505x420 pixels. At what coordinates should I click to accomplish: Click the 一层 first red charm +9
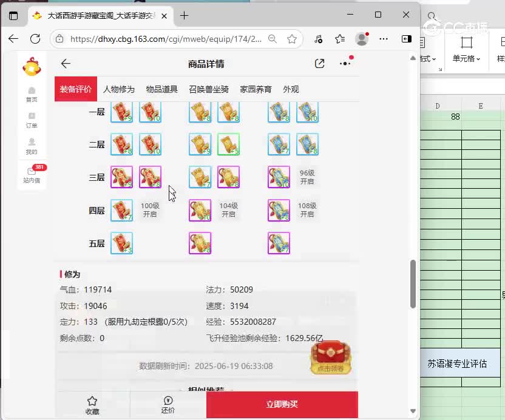point(122,112)
